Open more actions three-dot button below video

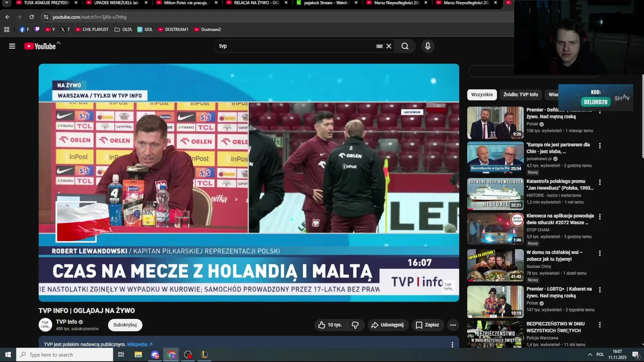pos(453,325)
